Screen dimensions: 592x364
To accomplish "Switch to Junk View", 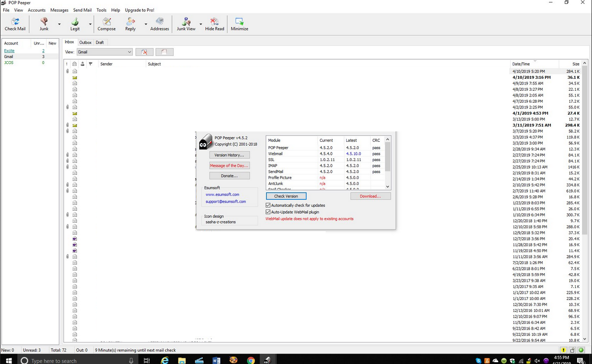I will click(x=186, y=24).
